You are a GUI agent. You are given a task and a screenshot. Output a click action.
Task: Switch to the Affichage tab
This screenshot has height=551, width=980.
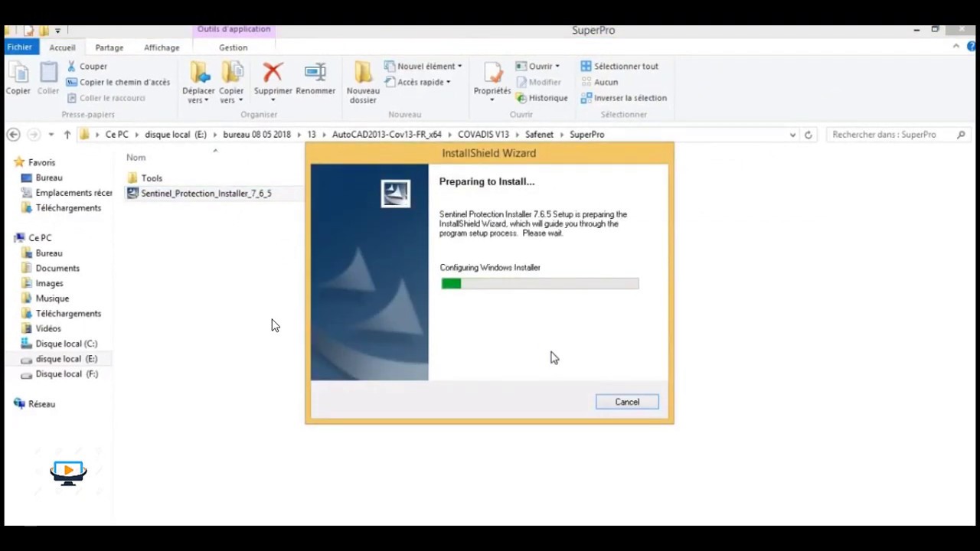click(x=162, y=47)
